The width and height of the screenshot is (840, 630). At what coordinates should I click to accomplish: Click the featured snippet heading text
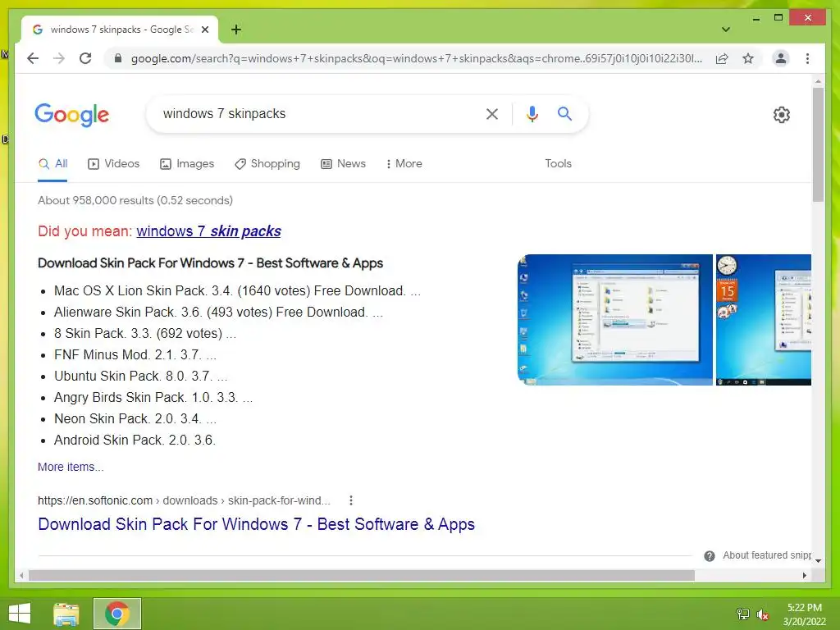211,263
